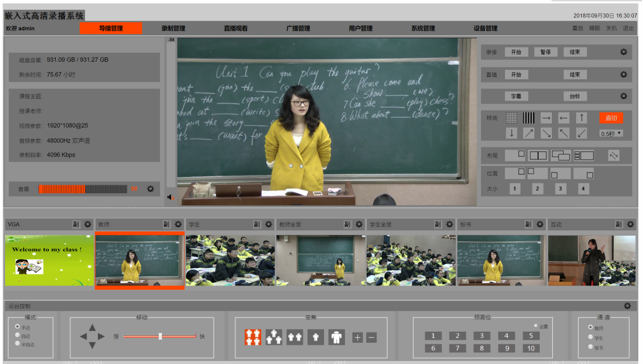
Task: Choose the down-right diagonal transition
Action: (x=546, y=133)
